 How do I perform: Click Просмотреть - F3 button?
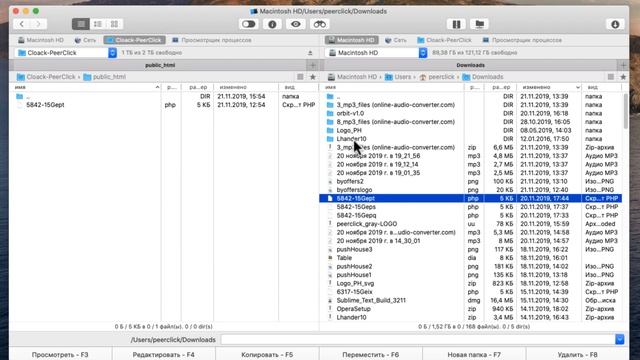[60, 354]
